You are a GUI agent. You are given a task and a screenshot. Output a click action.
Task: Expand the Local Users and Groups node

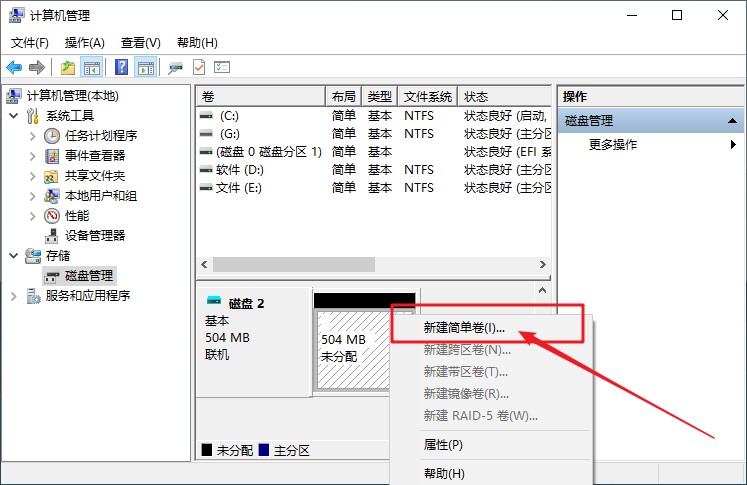click(32, 196)
